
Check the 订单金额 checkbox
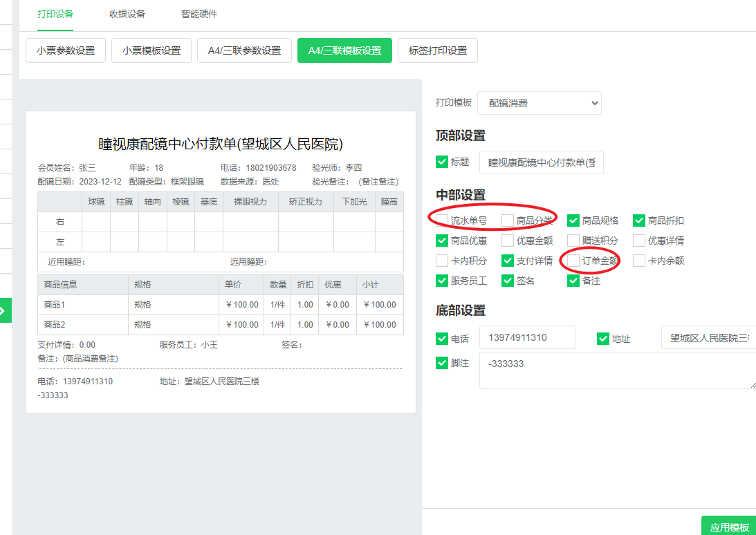[573, 261]
